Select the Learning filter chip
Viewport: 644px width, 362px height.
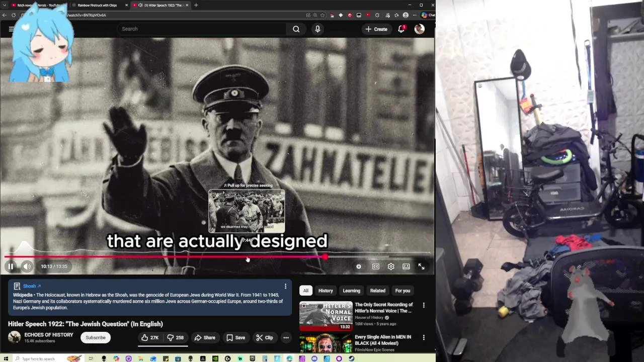click(352, 291)
